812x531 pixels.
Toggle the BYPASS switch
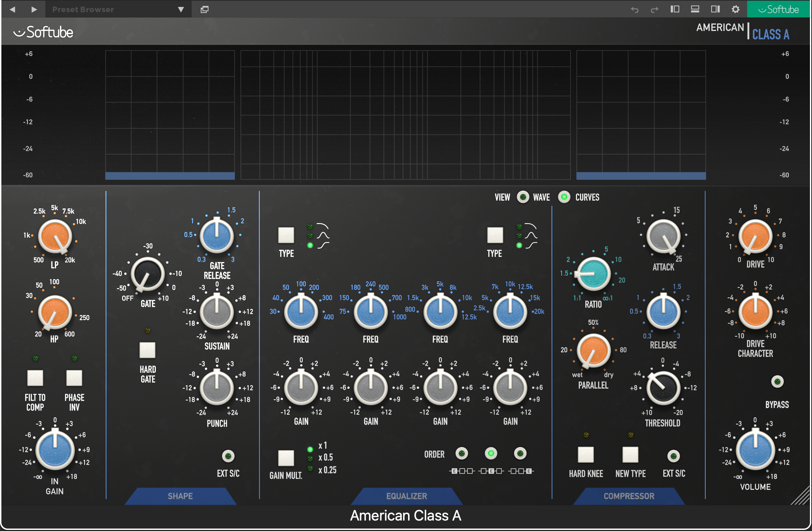pyautogui.click(x=777, y=382)
